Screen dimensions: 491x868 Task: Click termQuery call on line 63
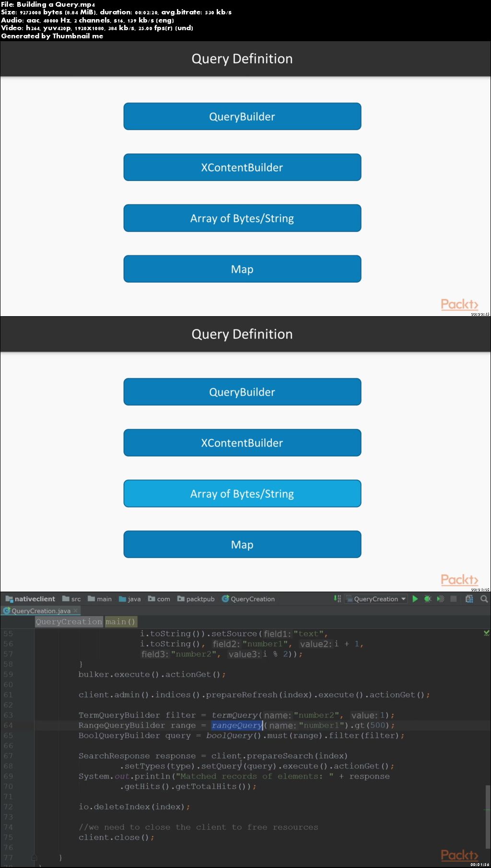(234, 715)
